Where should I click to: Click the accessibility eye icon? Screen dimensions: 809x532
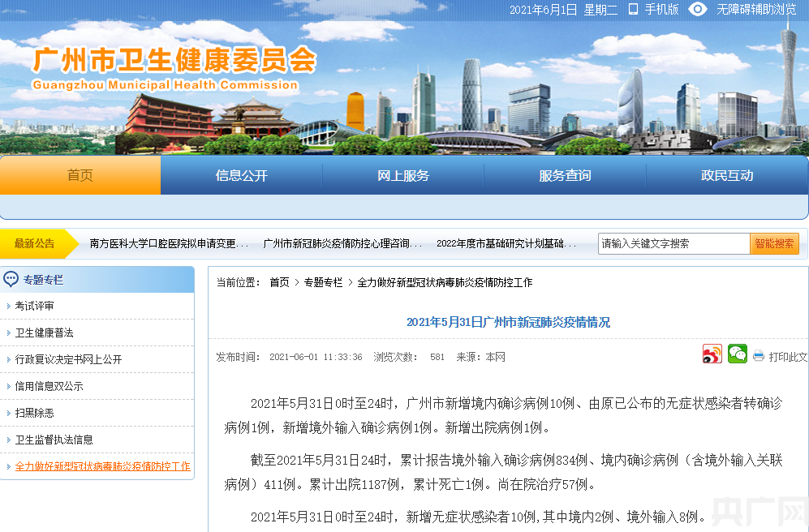[697, 10]
